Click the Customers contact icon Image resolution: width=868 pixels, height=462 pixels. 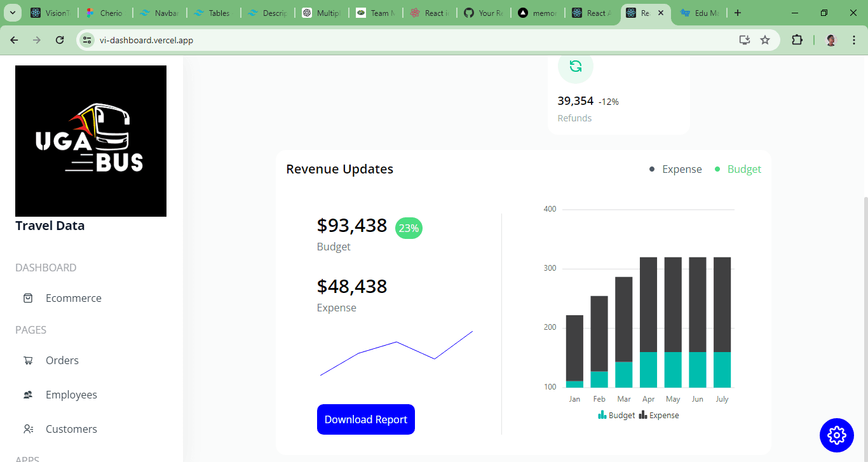(x=28, y=429)
